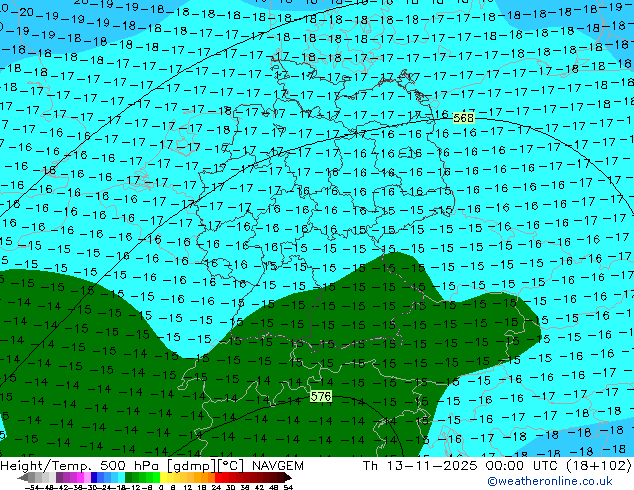Screen dimensions: 634x490
Task: Click the Th 13-11-2025 date label
Action: click(420, 466)
